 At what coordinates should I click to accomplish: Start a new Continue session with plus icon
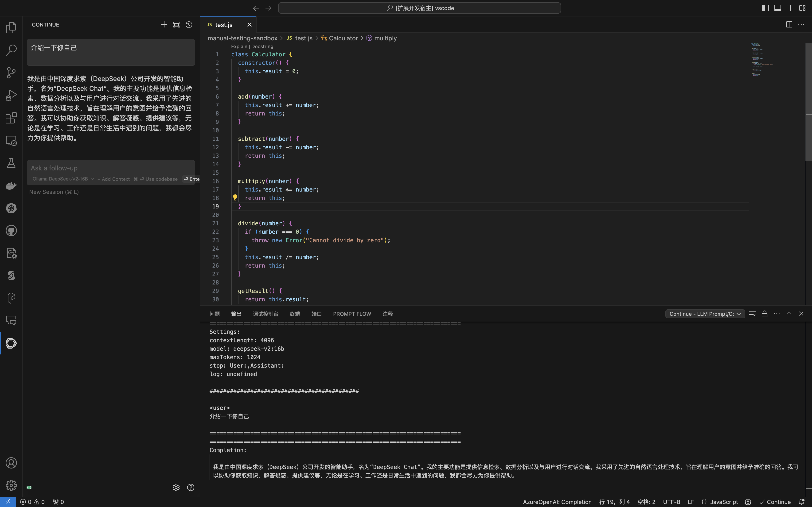164,25
